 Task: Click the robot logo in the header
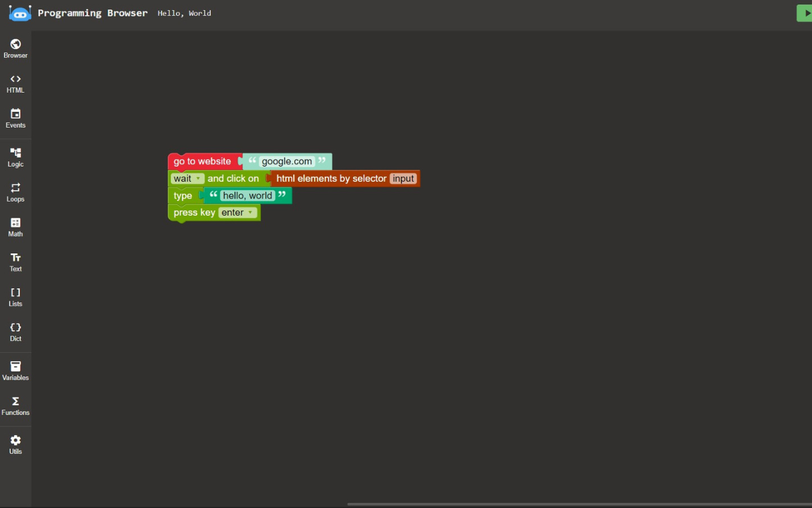coord(20,13)
